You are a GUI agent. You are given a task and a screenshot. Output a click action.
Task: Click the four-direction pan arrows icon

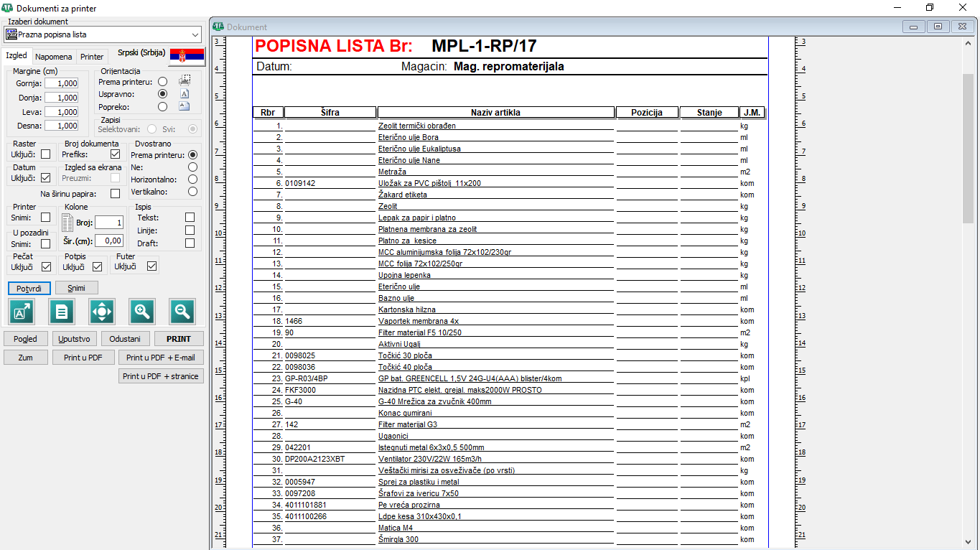[x=102, y=312]
